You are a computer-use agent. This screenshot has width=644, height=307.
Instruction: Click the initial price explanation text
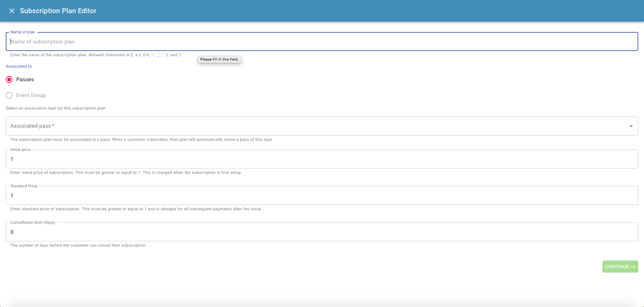pyautogui.click(x=126, y=172)
